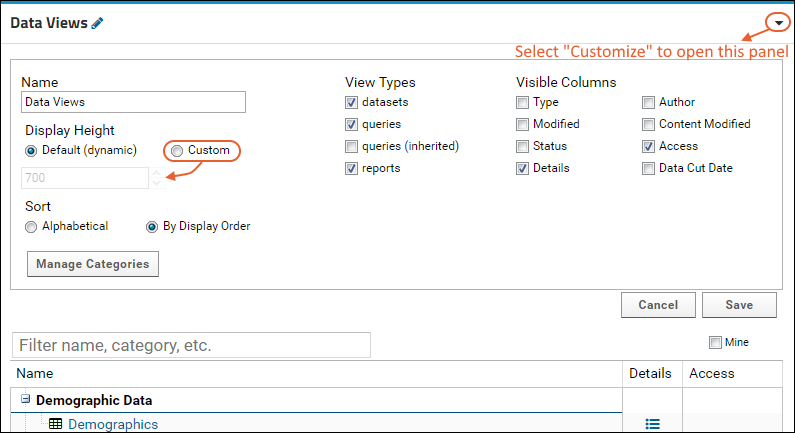Enable the queries (inherited) checkbox
The height and width of the screenshot is (433, 795).
click(351, 147)
